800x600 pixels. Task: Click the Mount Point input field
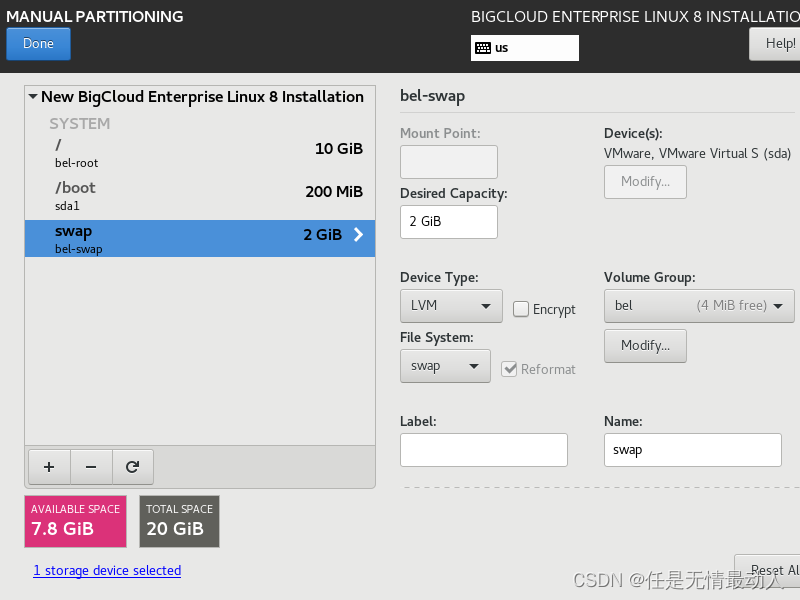pos(449,162)
